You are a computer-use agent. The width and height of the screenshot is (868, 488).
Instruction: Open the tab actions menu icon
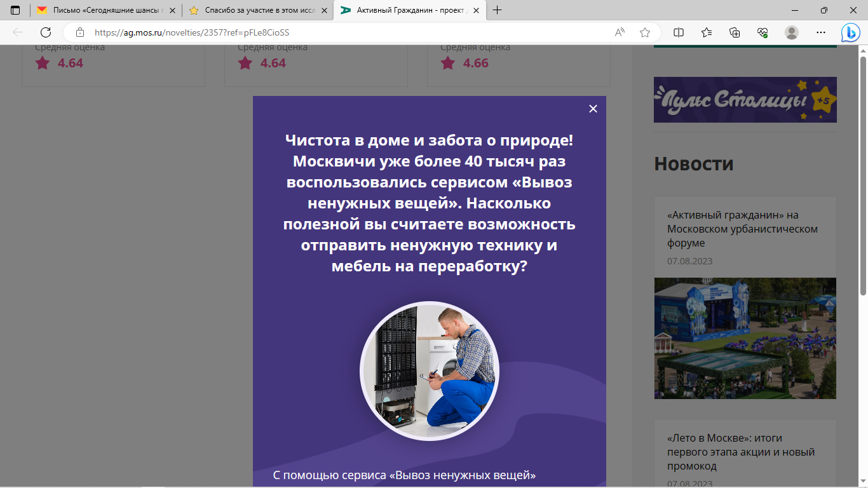click(15, 10)
